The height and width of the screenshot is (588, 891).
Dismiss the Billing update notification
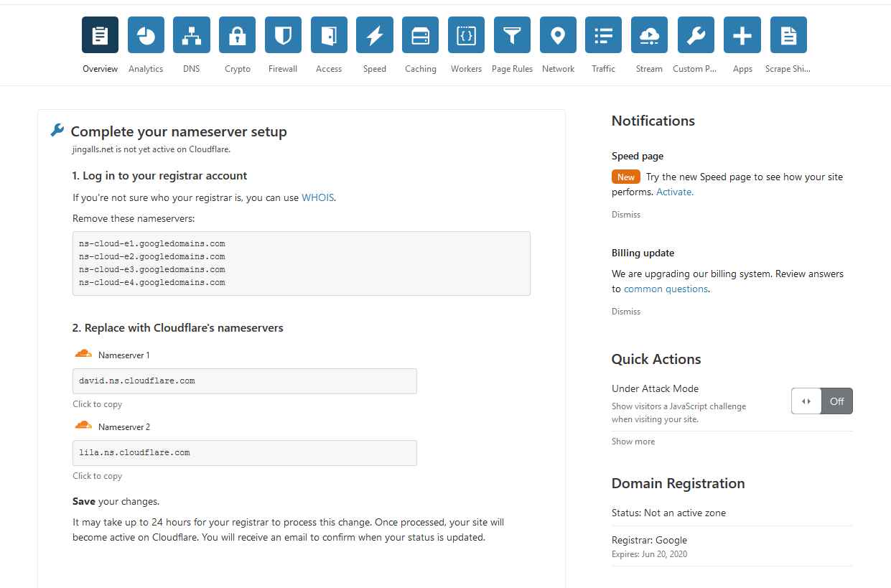click(626, 312)
